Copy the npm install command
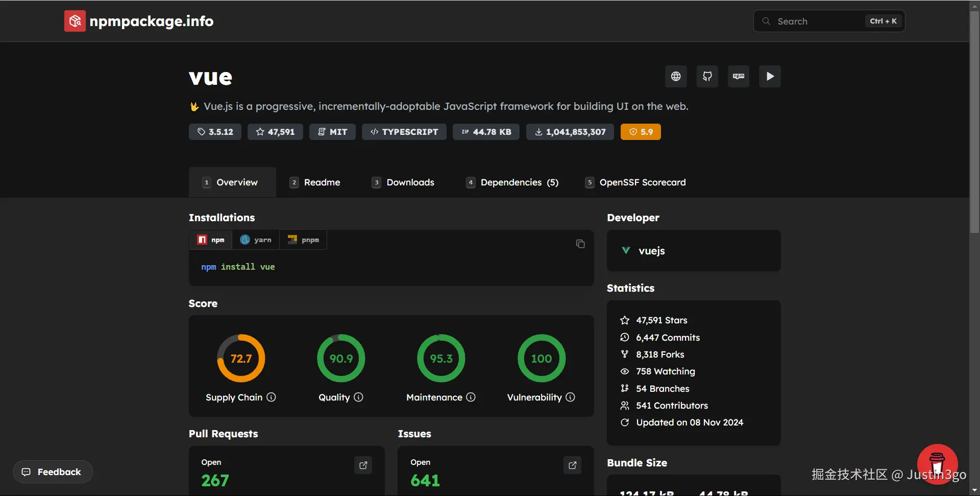The image size is (980, 496). 580,244
